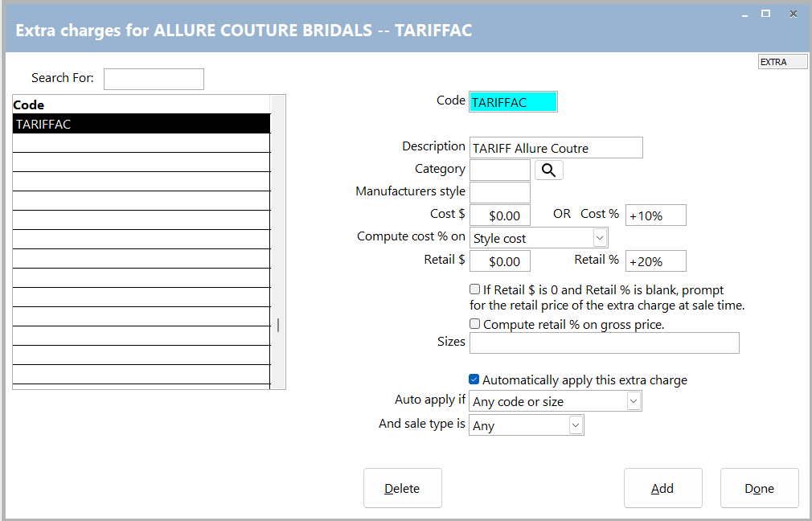Click the Search For text field

point(154,79)
